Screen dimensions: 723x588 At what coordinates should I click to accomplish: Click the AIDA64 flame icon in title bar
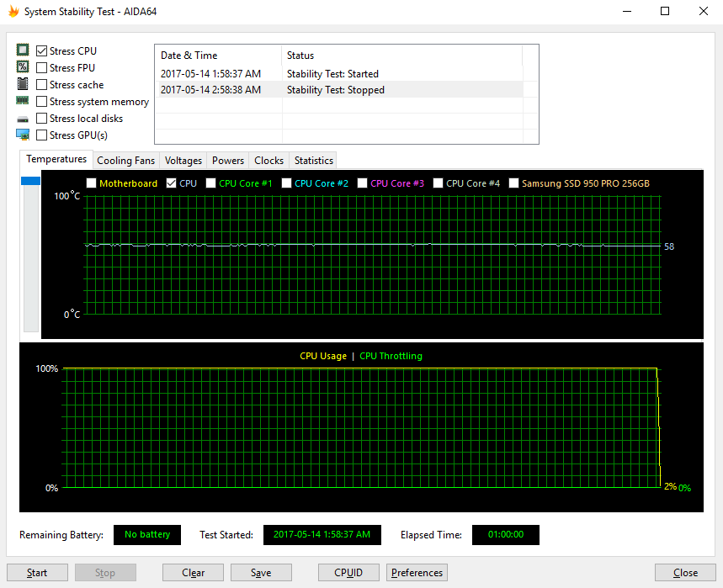point(13,12)
